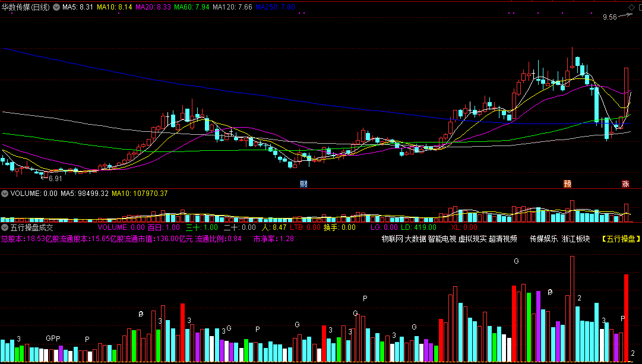The height and width of the screenshot is (364, 642).
Task: Click the GPP signal label in lower panel
Action: coord(53,338)
